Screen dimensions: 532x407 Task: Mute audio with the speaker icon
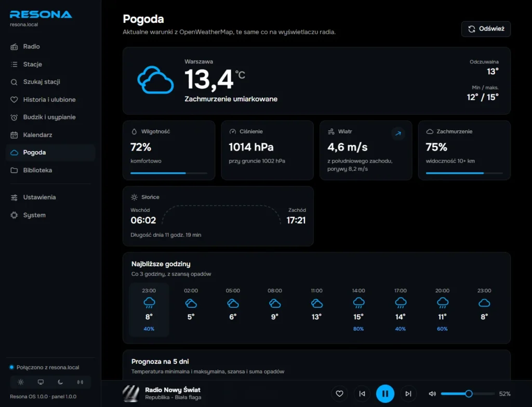click(432, 394)
